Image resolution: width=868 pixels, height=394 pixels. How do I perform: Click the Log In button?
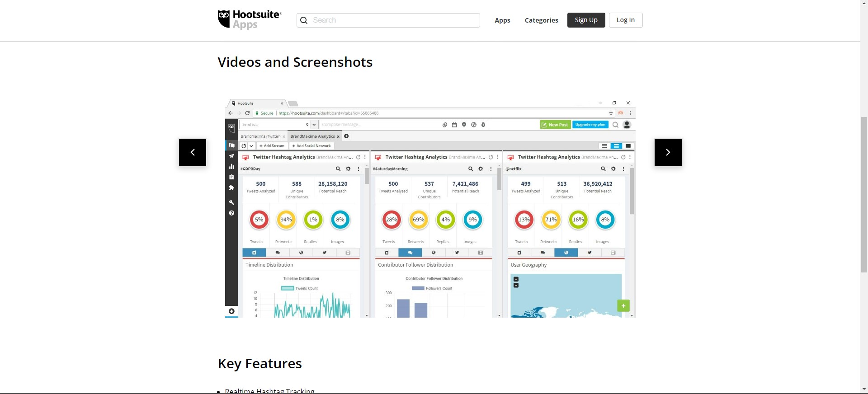pos(626,20)
